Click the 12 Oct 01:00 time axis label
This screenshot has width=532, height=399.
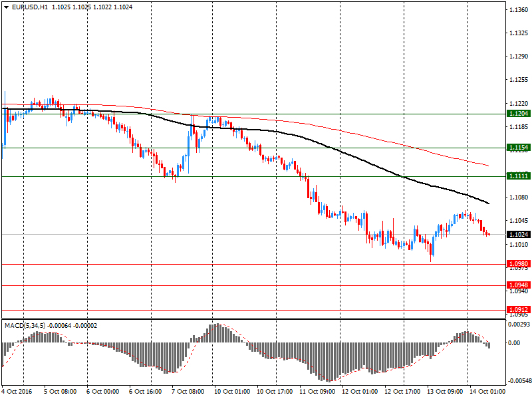360,392
